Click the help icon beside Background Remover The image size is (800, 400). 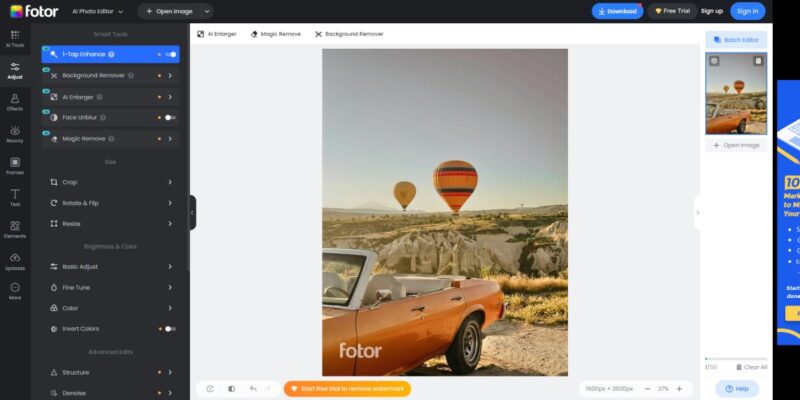[131, 76]
